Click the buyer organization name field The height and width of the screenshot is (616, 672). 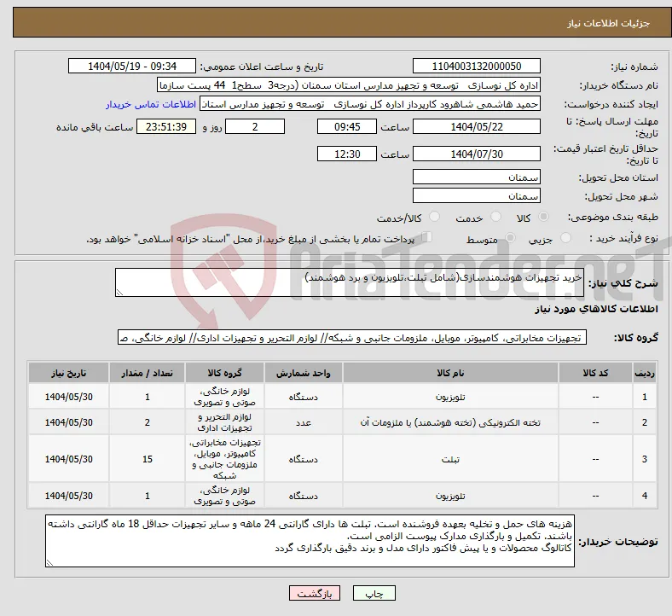tap(349, 85)
